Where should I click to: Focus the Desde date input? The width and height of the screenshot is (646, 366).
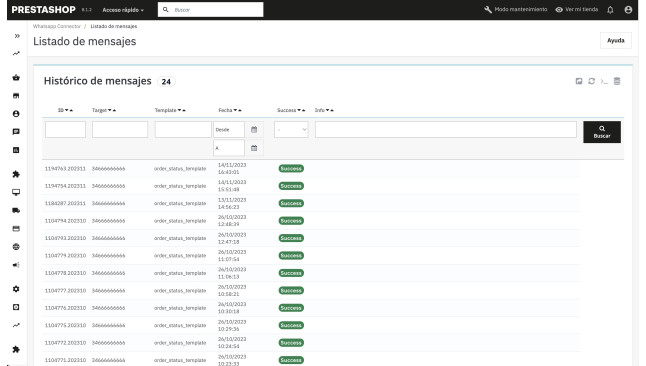point(229,129)
